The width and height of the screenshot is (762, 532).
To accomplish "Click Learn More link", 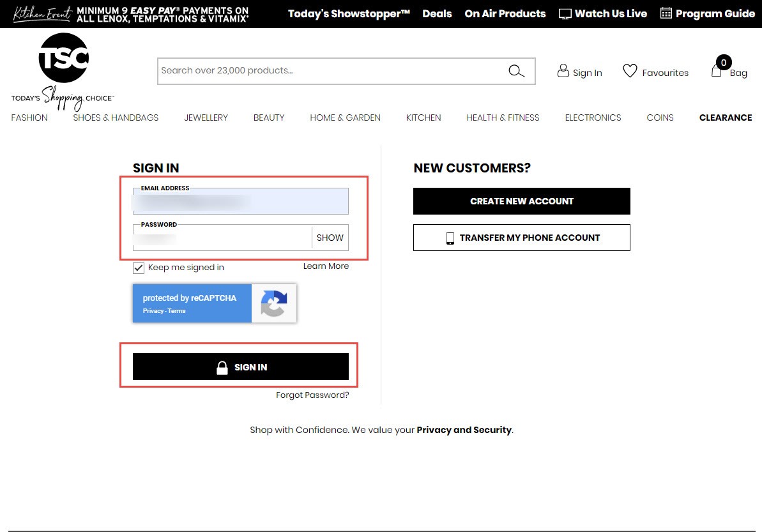I will click(326, 266).
